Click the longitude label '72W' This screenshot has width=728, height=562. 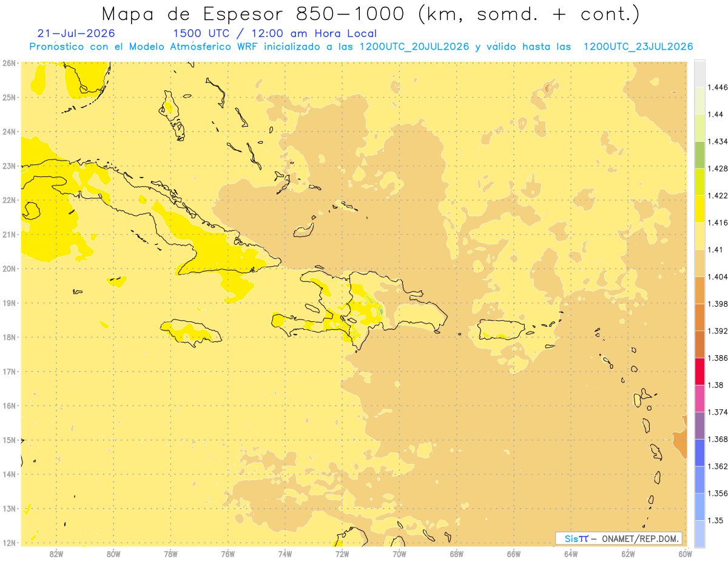point(342,554)
